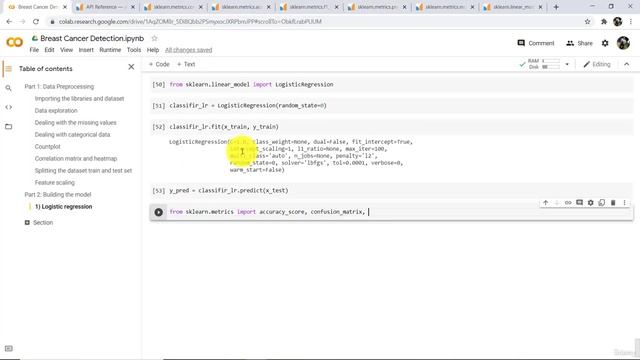Open Code snippets sidebar icon
640x360 pixels.
[8, 107]
